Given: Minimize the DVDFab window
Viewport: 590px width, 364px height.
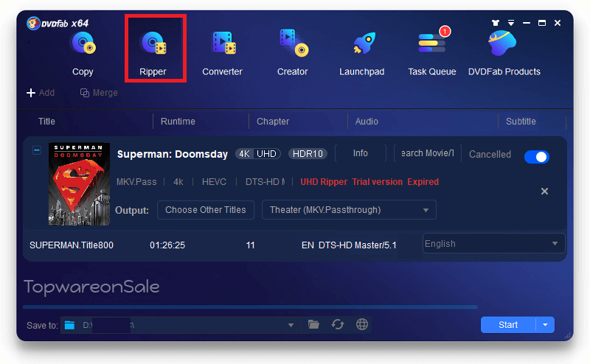Looking at the screenshot, I should pyautogui.click(x=527, y=23).
